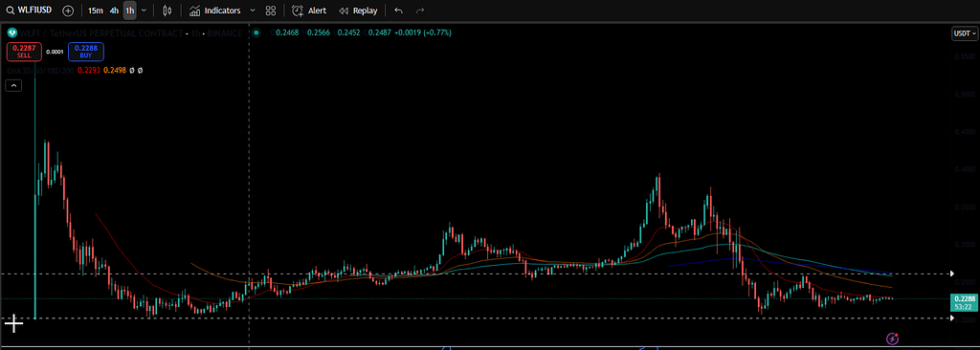Click the 0.0001 spread value
This screenshot has height=350, width=980.
[x=55, y=52]
